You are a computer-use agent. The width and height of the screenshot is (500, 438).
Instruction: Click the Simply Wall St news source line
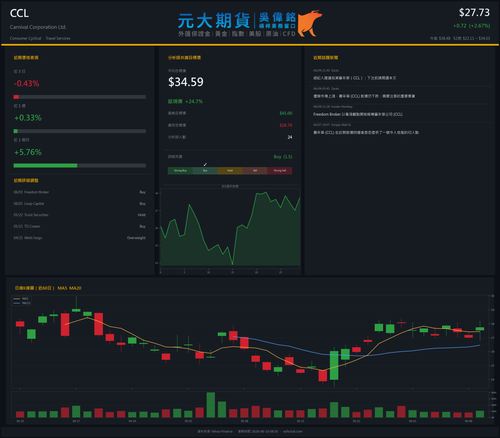point(332,125)
